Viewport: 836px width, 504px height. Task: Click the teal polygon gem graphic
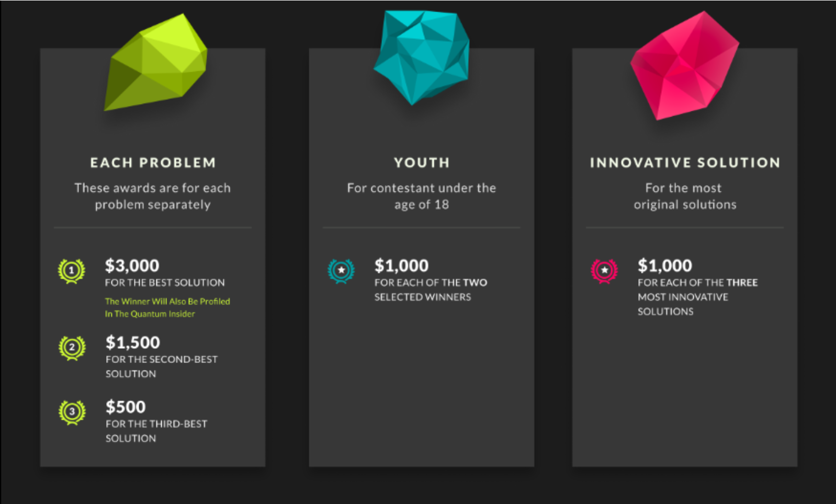coord(422,56)
